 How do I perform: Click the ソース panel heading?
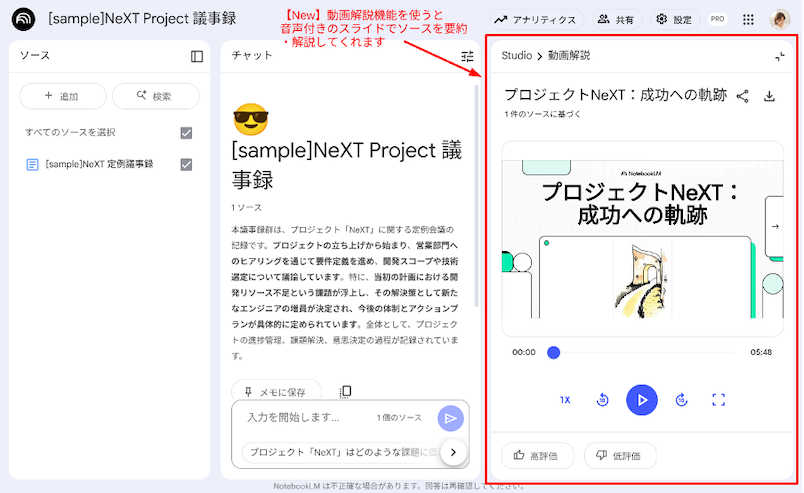point(35,55)
